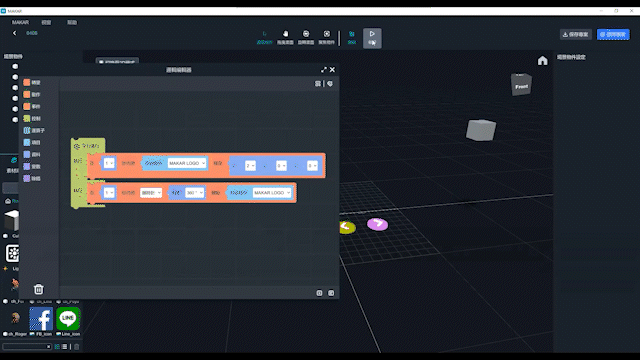Open the green 控制 block category

(32, 118)
